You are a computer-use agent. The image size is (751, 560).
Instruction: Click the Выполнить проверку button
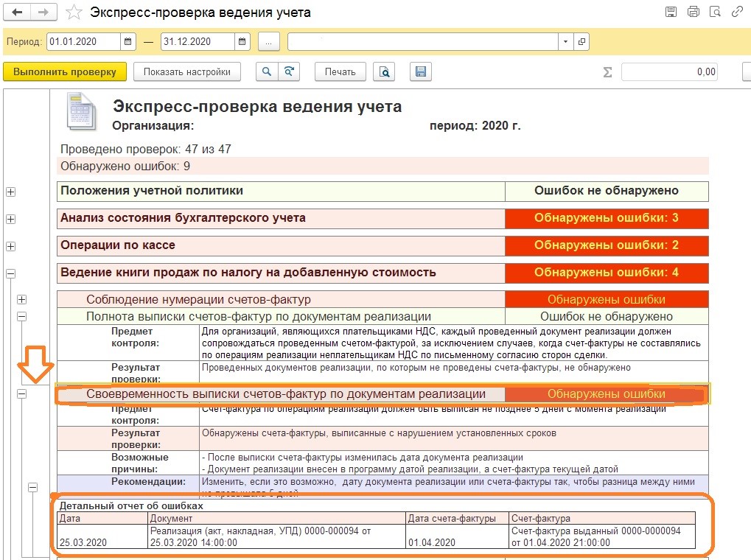[x=65, y=72]
